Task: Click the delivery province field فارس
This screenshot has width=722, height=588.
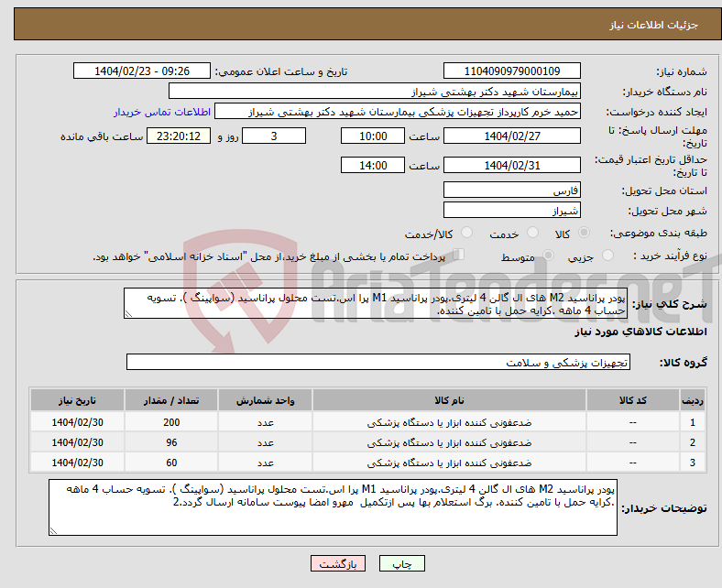Action: 511,190
